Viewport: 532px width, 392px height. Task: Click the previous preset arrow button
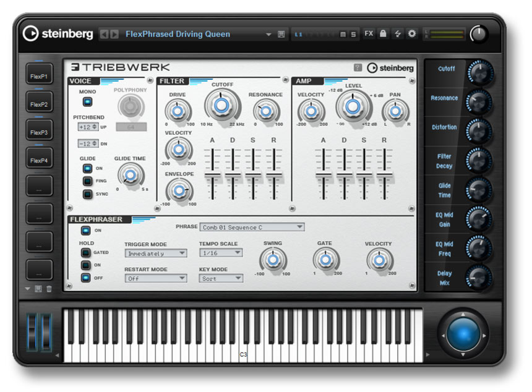click(104, 34)
